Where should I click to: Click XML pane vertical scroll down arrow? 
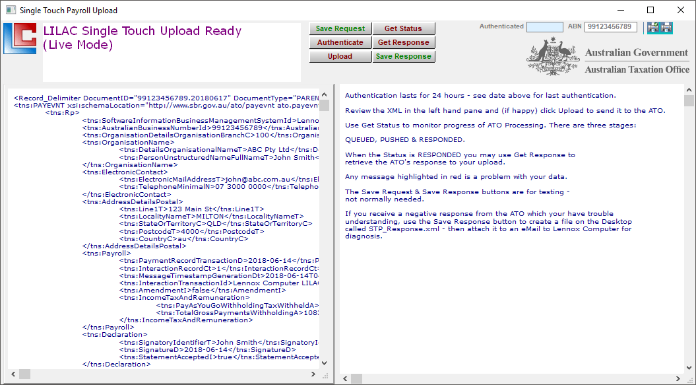pyautogui.click(x=324, y=363)
